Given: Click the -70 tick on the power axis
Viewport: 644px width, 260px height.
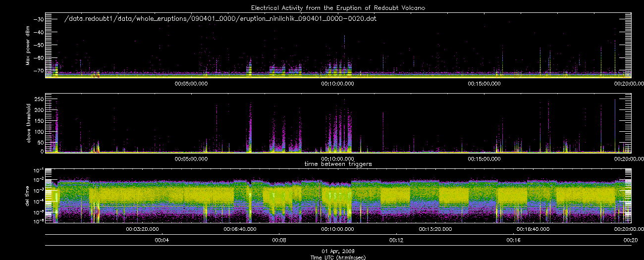Looking at the screenshot, I should point(38,71).
